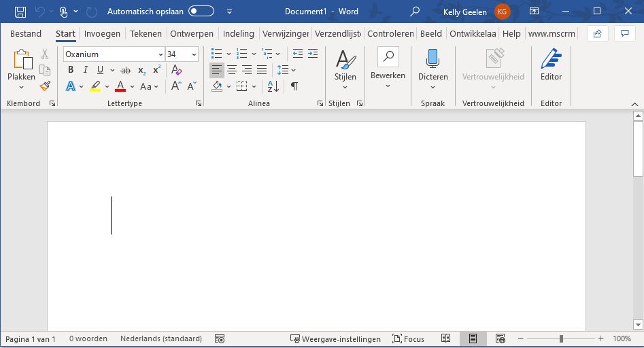Screen dimensions: 644x348
Task: Align text left
Action: click(x=217, y=70)
